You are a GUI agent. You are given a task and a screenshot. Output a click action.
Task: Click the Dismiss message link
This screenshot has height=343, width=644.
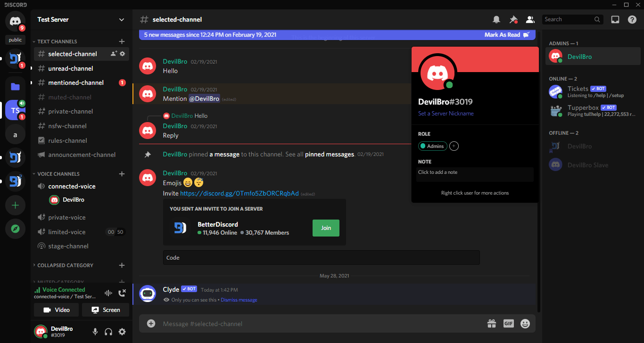pyautogui.click(x=239, y=300)
